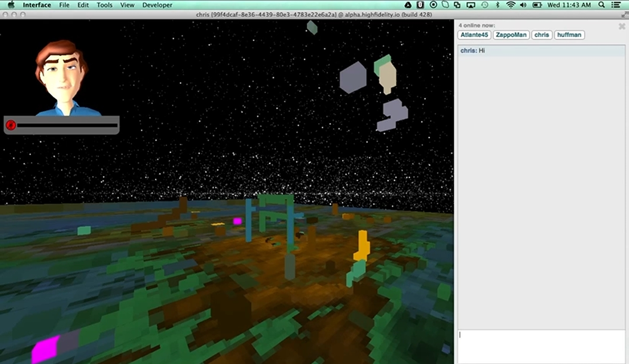Click the chat message input field
Viewport: 629px width, 364px height.
click(541, 346)
